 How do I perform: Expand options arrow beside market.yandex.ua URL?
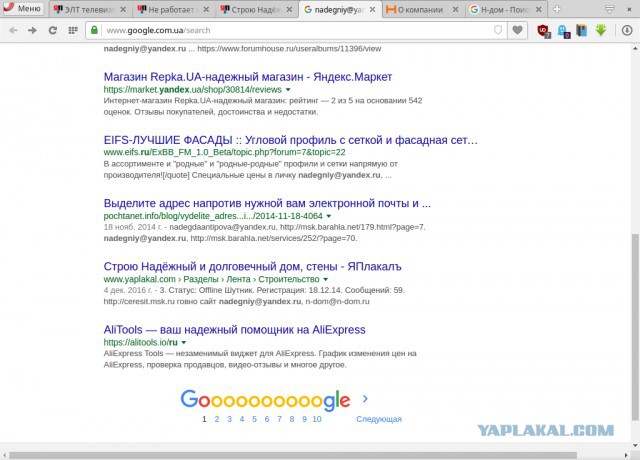point(288,90)
